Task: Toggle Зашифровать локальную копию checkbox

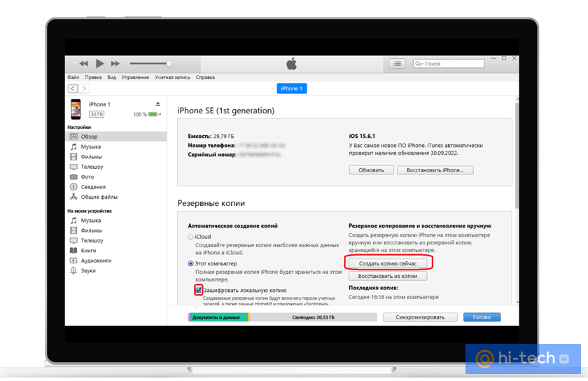Action: [x=199, y=290]
